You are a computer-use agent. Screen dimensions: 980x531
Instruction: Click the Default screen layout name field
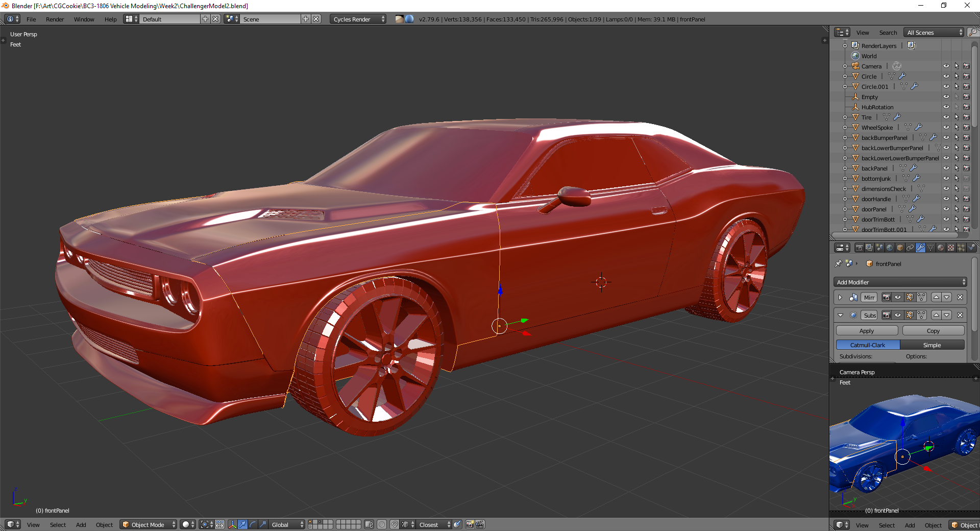(x=170, y=19)
